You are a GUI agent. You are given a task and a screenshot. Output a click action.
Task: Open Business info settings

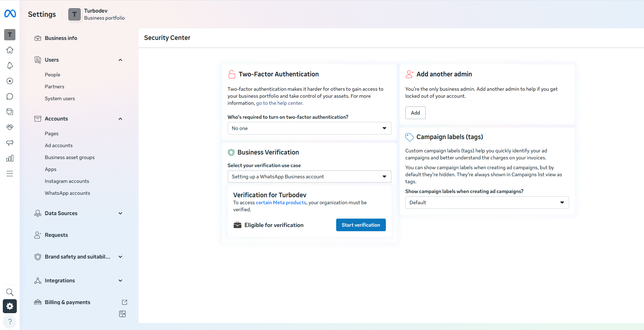pos(61,38)
